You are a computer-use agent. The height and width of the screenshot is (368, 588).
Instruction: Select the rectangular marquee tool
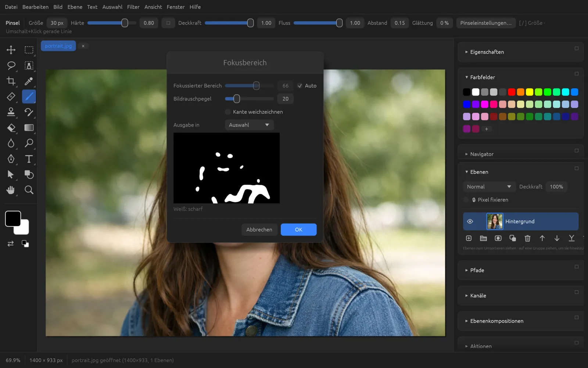point(29,50)
